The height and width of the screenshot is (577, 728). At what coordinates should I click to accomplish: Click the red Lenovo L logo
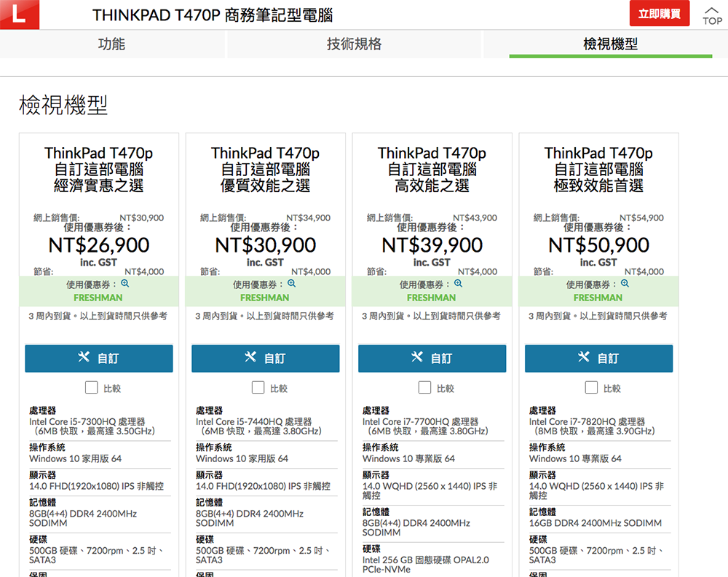pyautogui.click(x=20, y=15)
